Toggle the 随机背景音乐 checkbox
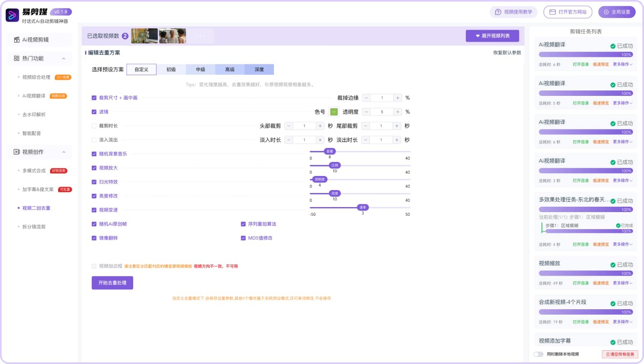This screenshot has width=644, height=364. [x=94, y=154]
